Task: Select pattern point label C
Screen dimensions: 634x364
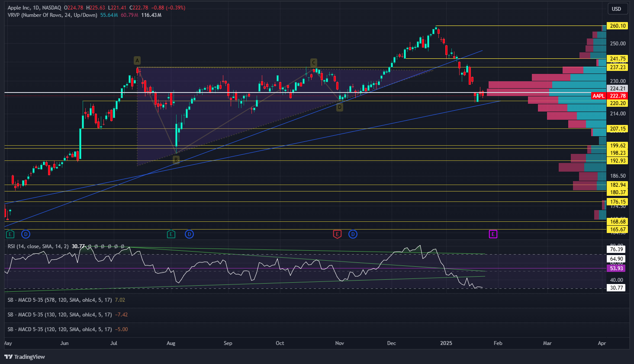Action: coord(313,63)
